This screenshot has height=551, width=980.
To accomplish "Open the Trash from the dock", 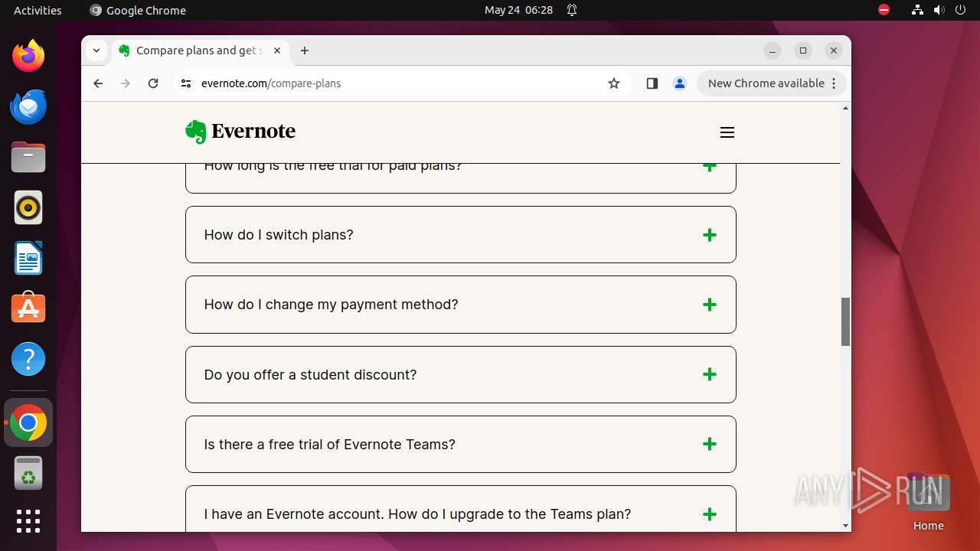I will [28, 473].
